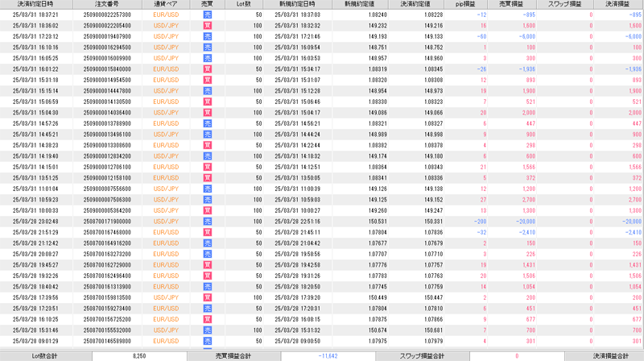Select the total value -11,642
This screenshot has width=644, height=361.
click(x=328, y=356)
